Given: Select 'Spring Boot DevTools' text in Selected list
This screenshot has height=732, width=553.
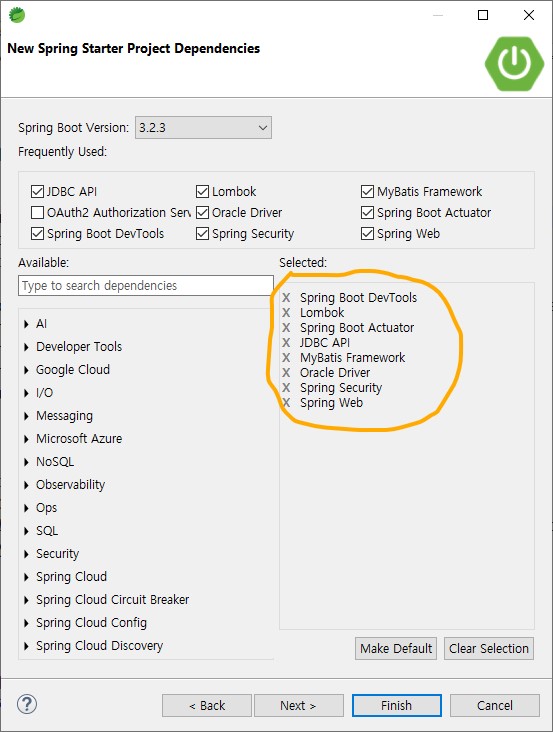Looking at the screenshot, I should click(358, 298).
